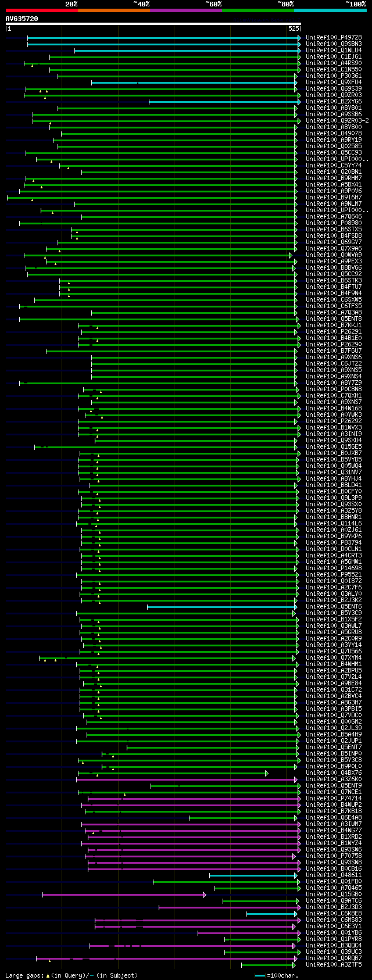Viewport: 372px width, 980px height.
Task: Click the label UniRef100_Q5ENT8
Action: pyautogui.click(x=334, y=319)
